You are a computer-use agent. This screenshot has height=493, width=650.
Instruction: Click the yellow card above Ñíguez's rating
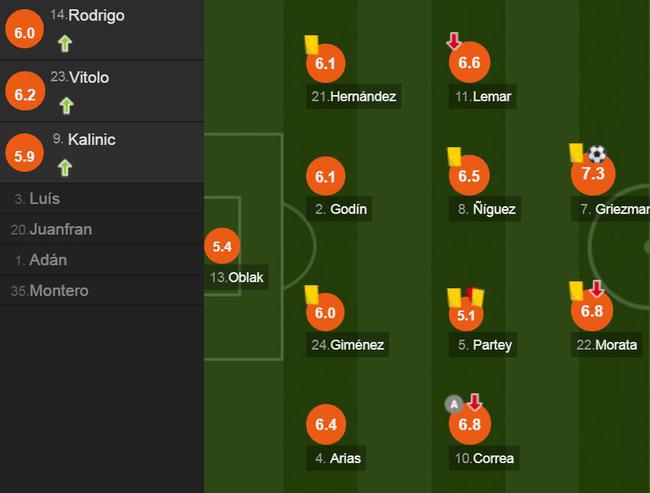[x=454, y=158]
